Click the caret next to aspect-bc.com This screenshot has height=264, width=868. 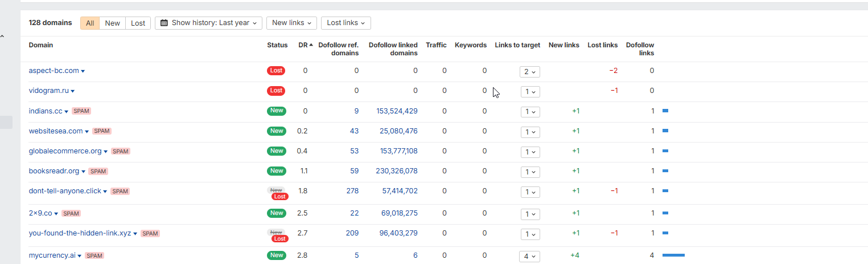coord(83,71)
